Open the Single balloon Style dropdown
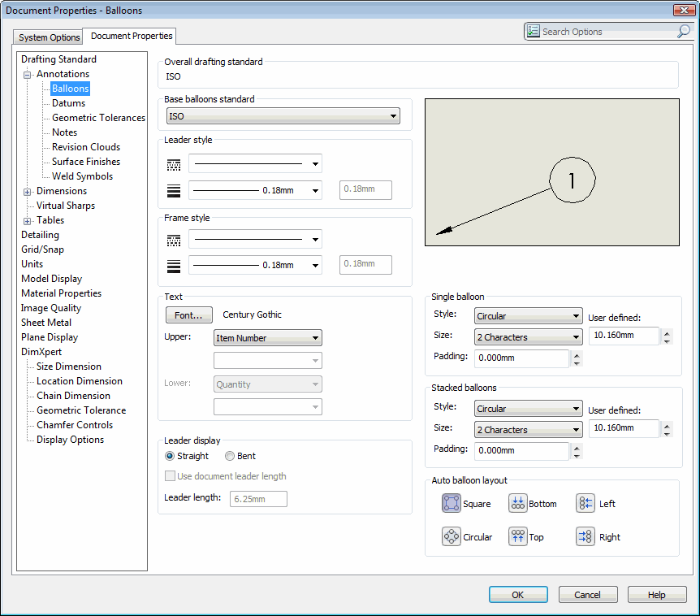This screenshot has width=700, height=616. coord(528,316)
